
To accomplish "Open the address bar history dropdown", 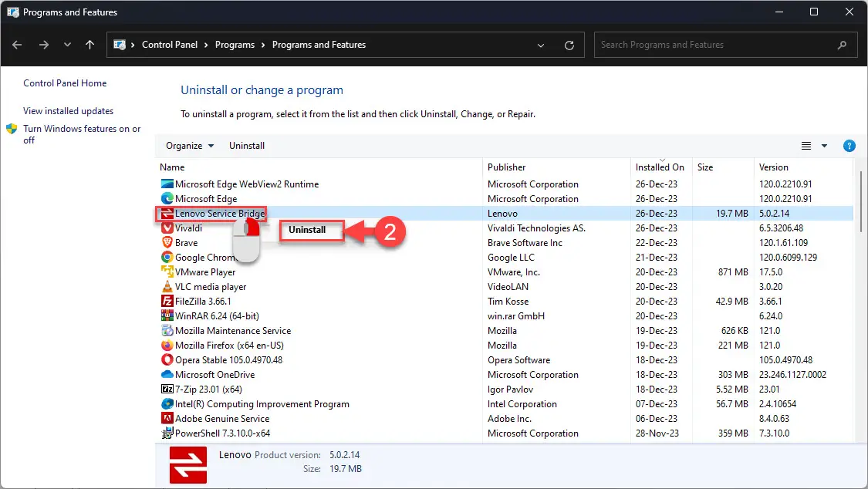I will (541, 46).
